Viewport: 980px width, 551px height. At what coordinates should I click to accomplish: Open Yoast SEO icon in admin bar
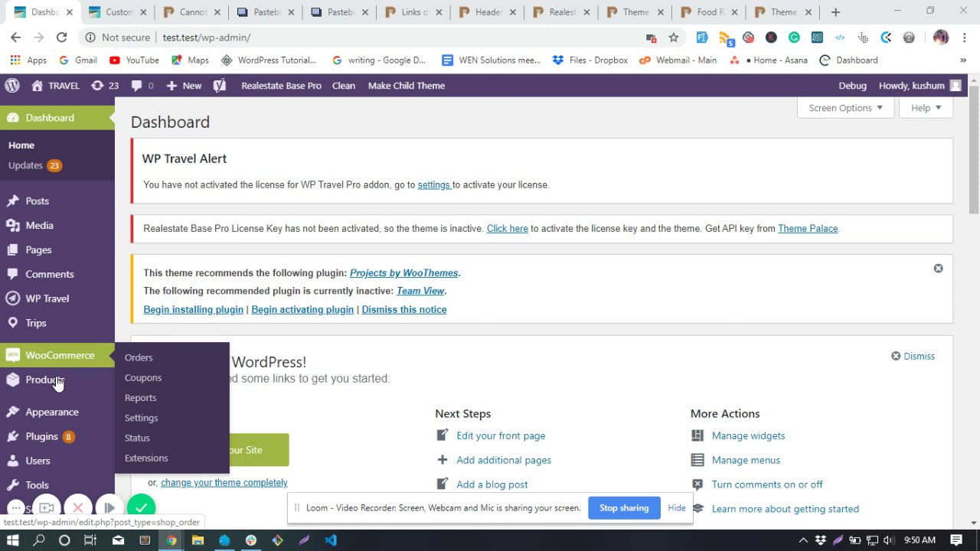(220, 86)
